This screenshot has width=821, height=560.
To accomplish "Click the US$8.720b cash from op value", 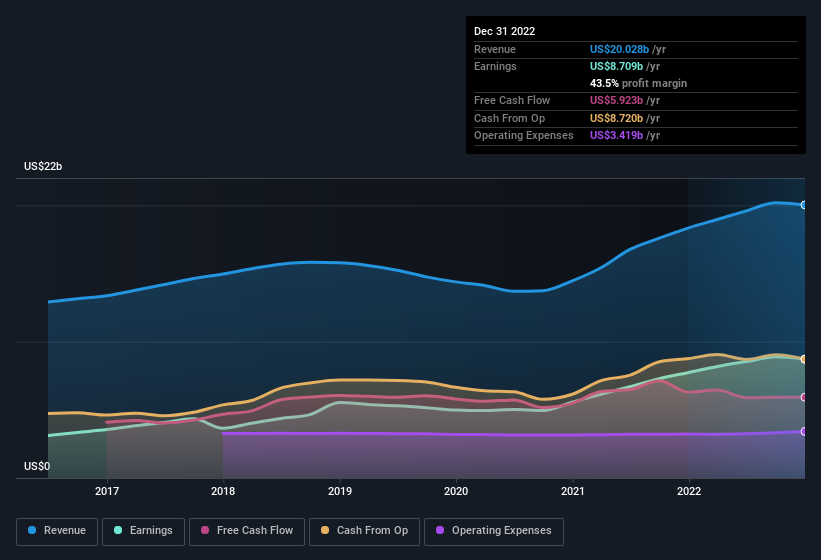I will pos(616,118).
